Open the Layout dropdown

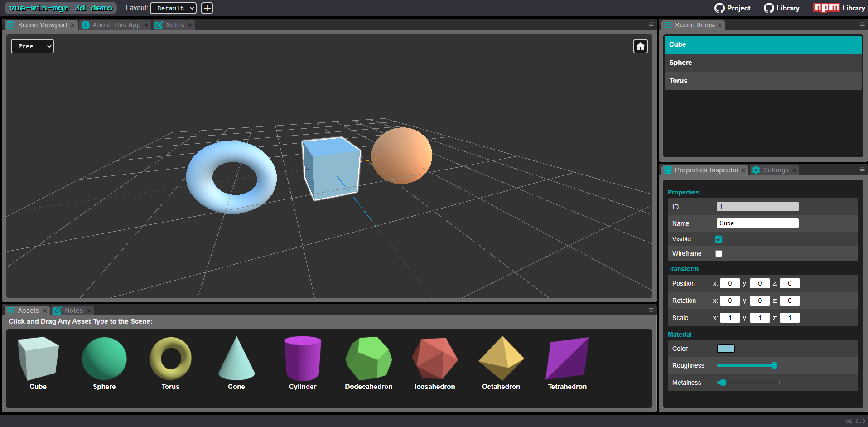click(173, 8)
